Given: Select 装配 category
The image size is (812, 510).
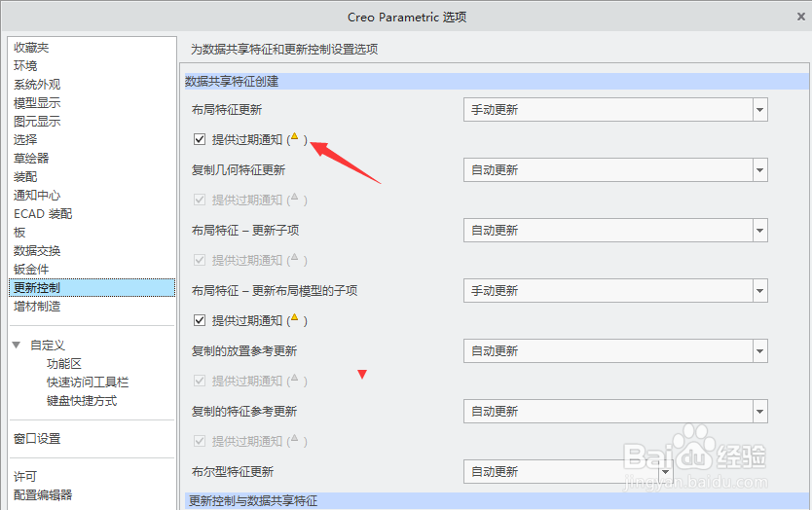Looking at the screenshot, I should (25, 177).
